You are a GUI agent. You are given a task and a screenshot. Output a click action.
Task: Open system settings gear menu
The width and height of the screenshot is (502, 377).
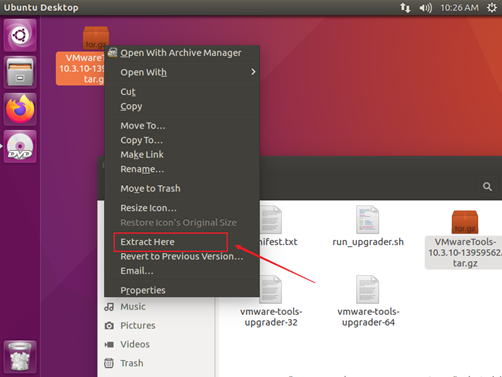pyautogui.click(x=492, y=7)
